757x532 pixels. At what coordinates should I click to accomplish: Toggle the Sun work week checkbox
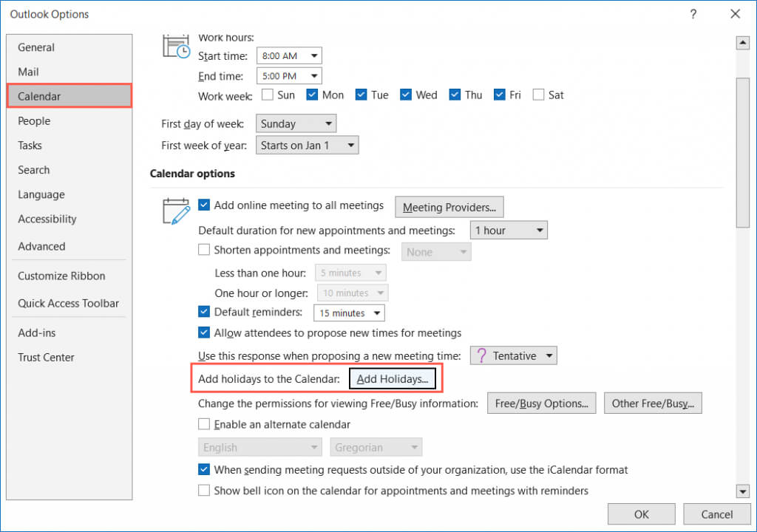point(268,95)
